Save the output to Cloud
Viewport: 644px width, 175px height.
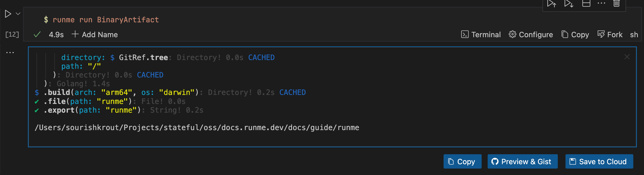(x=599, y=161)
